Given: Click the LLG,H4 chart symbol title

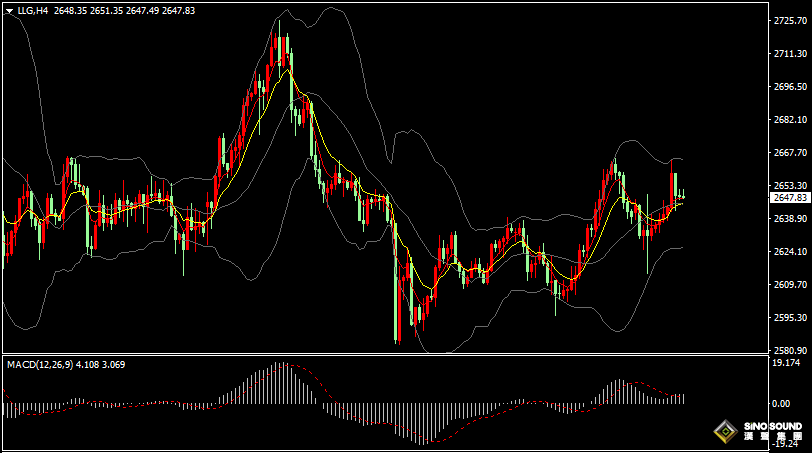Looking at the screenshot, I should click(33, 10).
